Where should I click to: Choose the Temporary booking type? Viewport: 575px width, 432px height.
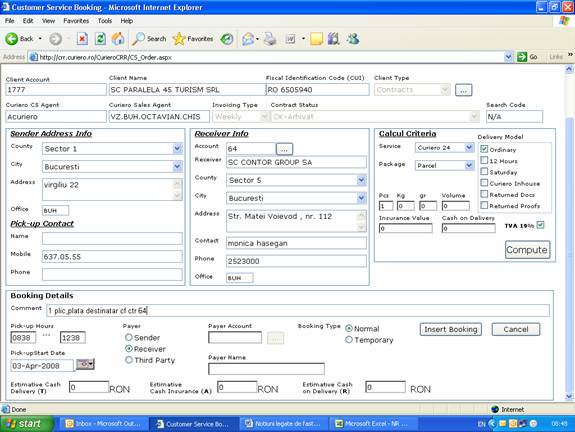(x=349, y=340)
